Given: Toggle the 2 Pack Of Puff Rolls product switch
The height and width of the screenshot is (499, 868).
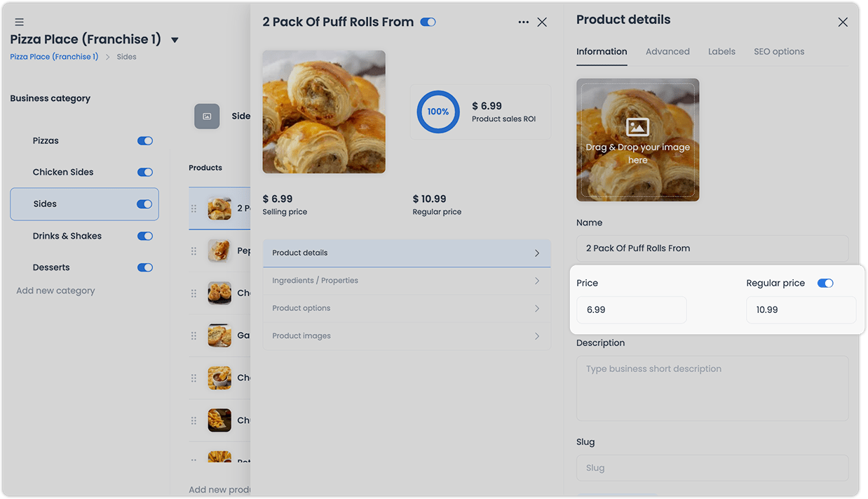Looking at the screenshot, I should point(428,22).
